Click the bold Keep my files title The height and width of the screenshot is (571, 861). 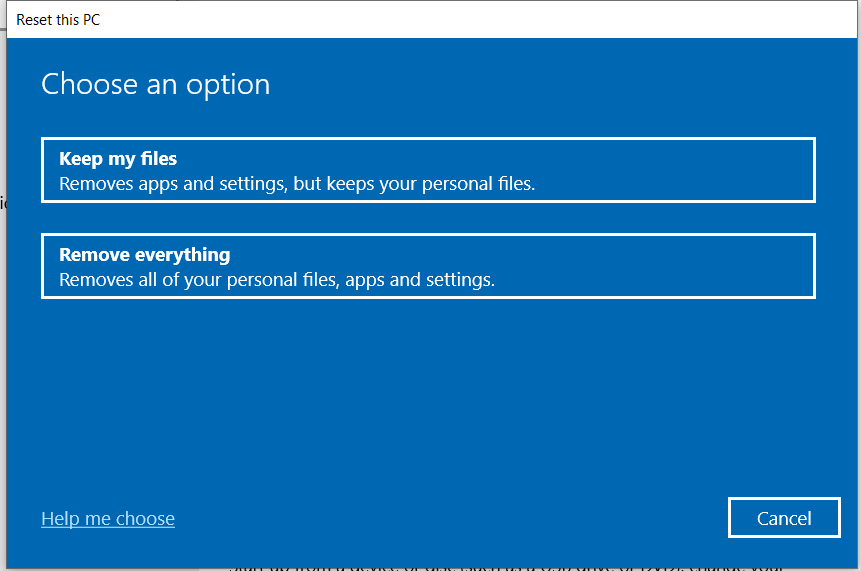118,159
